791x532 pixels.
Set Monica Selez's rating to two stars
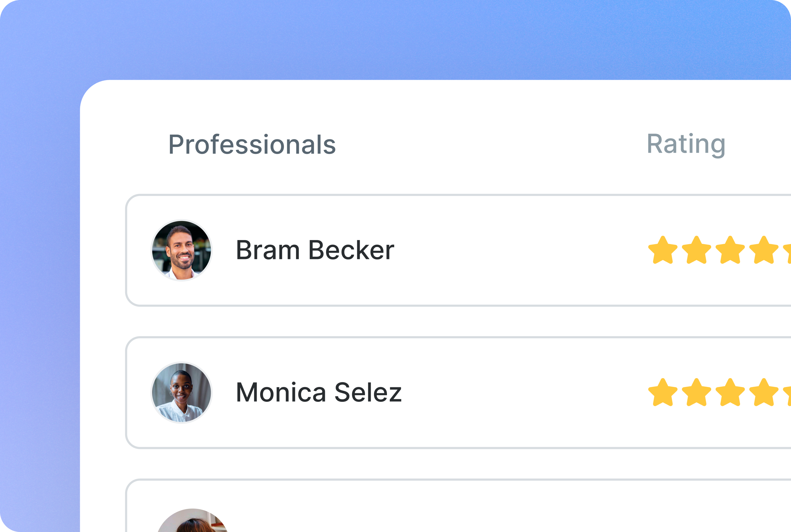(697, 392)
